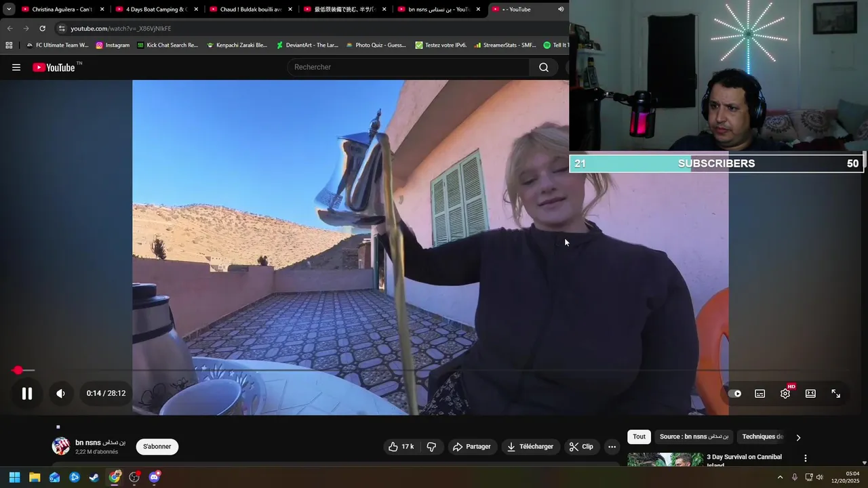Viewport: 868px width, 488px height.
Task: Open the bn nsns channel avatar
Action: 61,446
